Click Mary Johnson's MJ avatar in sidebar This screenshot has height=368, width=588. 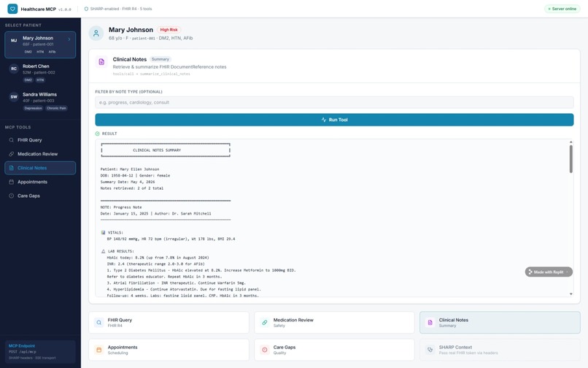[x=14, y=41]
